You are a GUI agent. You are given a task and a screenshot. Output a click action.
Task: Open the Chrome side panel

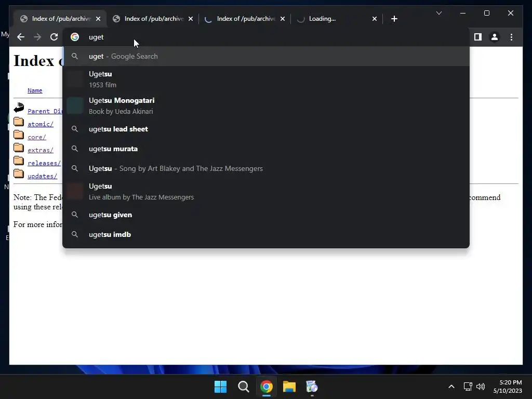click(x=478, y=37)
